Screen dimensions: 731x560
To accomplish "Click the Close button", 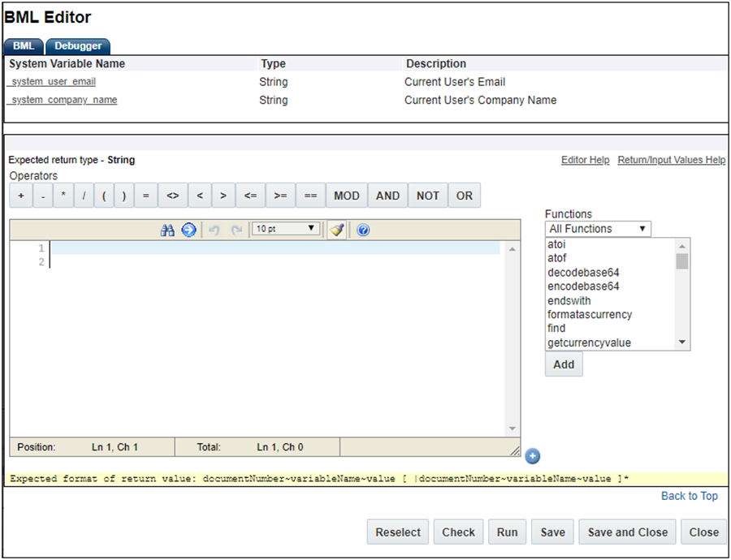I will (703, 532).
